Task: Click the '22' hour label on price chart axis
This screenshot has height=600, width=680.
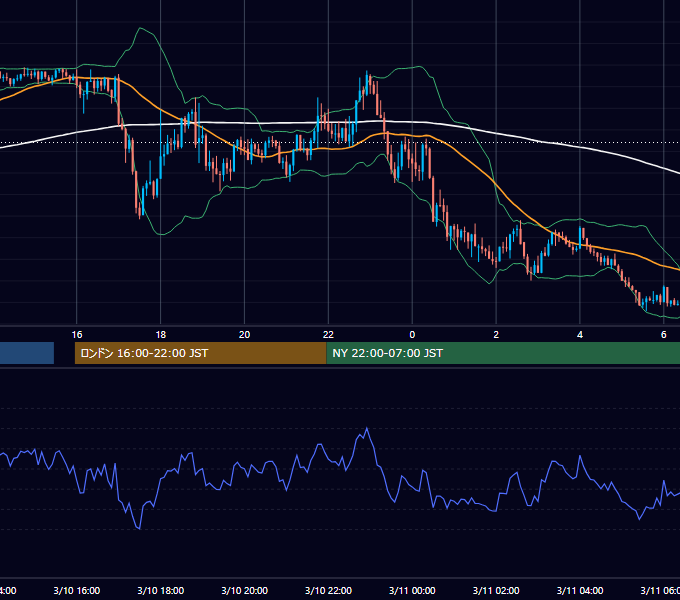Action: click(x=328, y=335)
